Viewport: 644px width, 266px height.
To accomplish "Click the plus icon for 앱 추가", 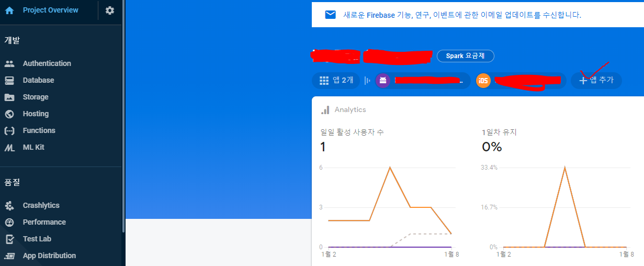I will coord(583,81).
